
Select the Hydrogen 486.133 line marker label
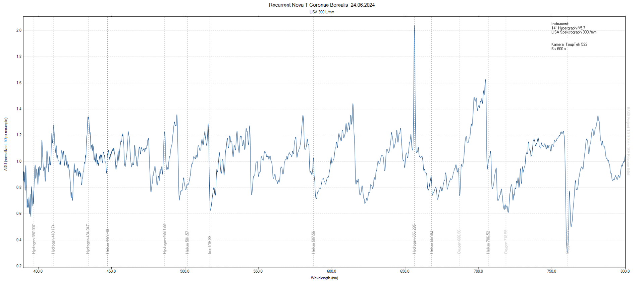[x=164, y=239]
